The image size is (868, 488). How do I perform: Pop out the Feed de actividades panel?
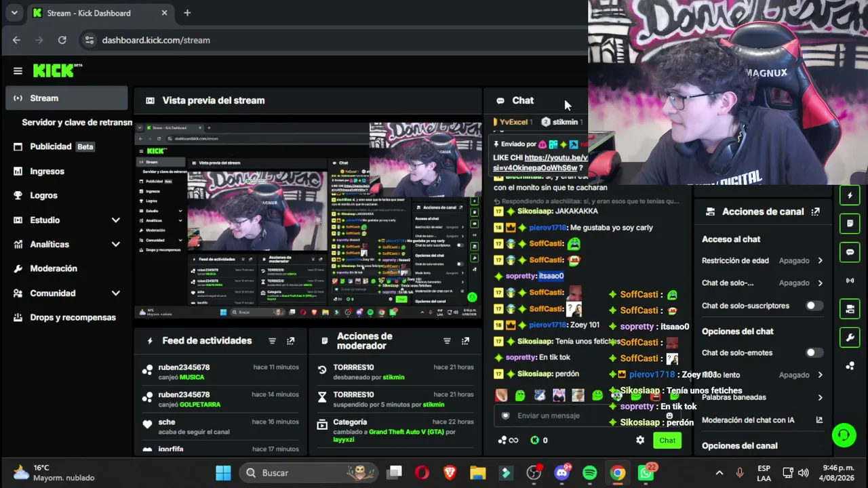291,341
